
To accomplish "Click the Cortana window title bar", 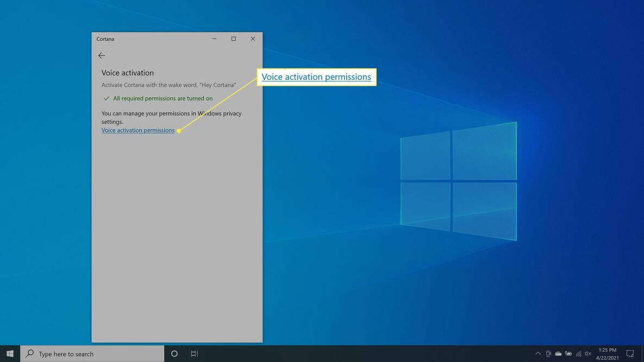I will (148, 39).
